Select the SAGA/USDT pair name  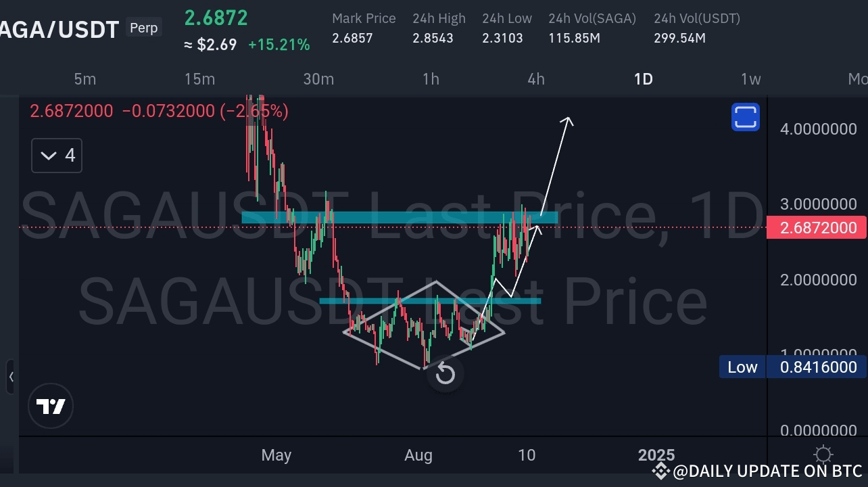click(57, 30)
